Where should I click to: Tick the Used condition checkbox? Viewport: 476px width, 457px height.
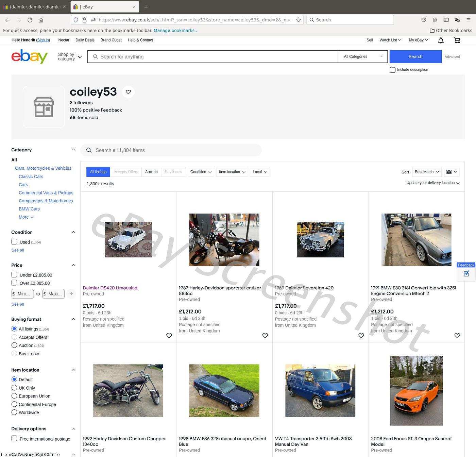(x=14, y=241)
